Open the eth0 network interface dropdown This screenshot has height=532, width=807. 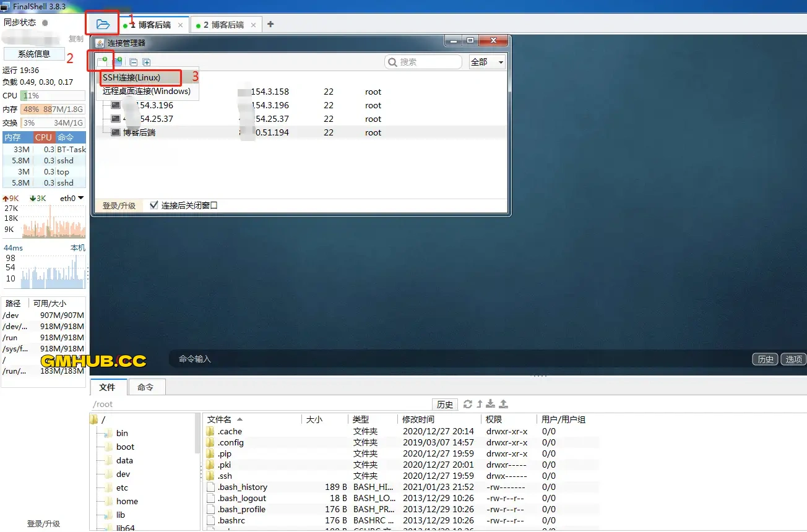pyautogui.click(x=71, y=197)
